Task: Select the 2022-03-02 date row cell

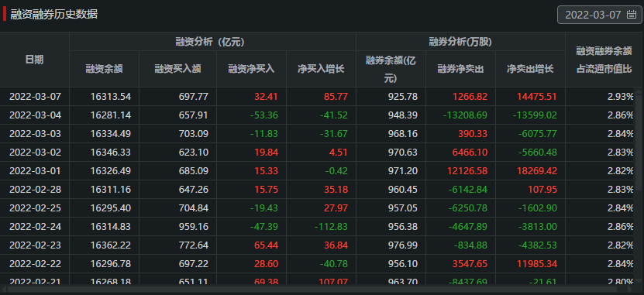Action: click(x=35, y=153)
